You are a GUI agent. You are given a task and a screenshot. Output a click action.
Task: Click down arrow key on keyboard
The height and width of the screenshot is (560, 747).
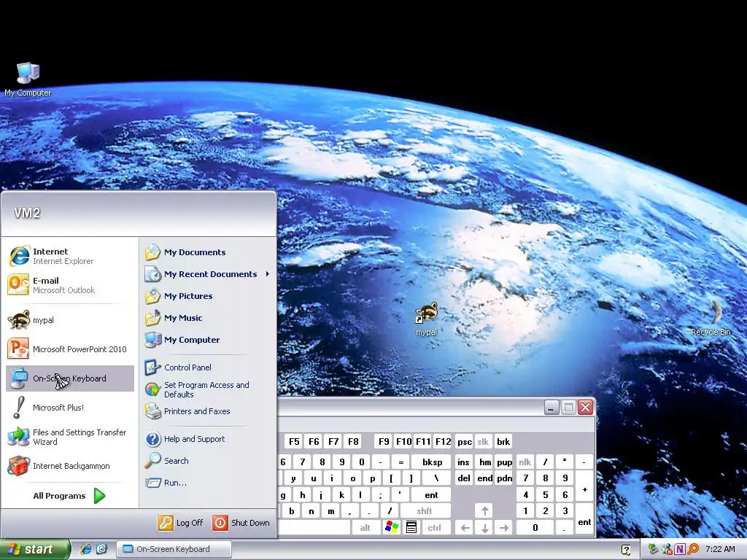[x=484, y=527]
